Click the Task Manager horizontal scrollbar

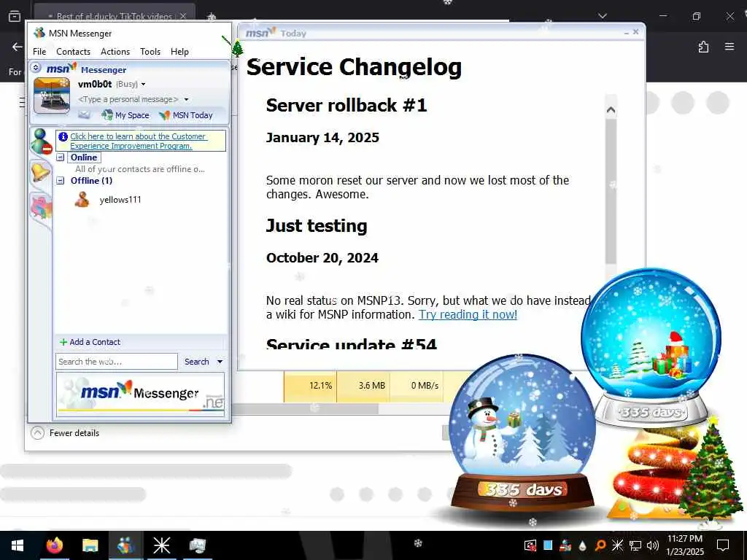305,408
